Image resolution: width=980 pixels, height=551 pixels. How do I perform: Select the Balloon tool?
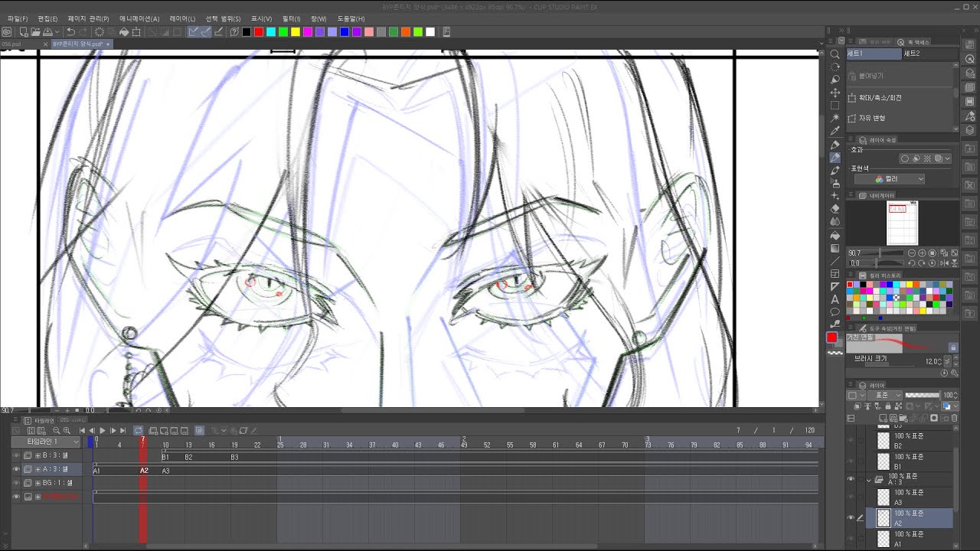[x=835, y=312]
